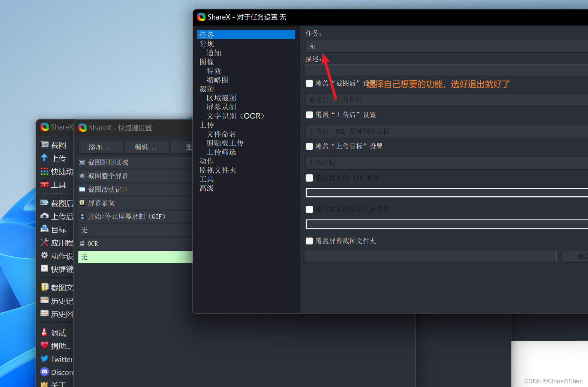The width and height of the screenshot is (588, 387).
Task: Click the icon beside 截图整个屏幕 hotkey
Action: pos(82,176)
